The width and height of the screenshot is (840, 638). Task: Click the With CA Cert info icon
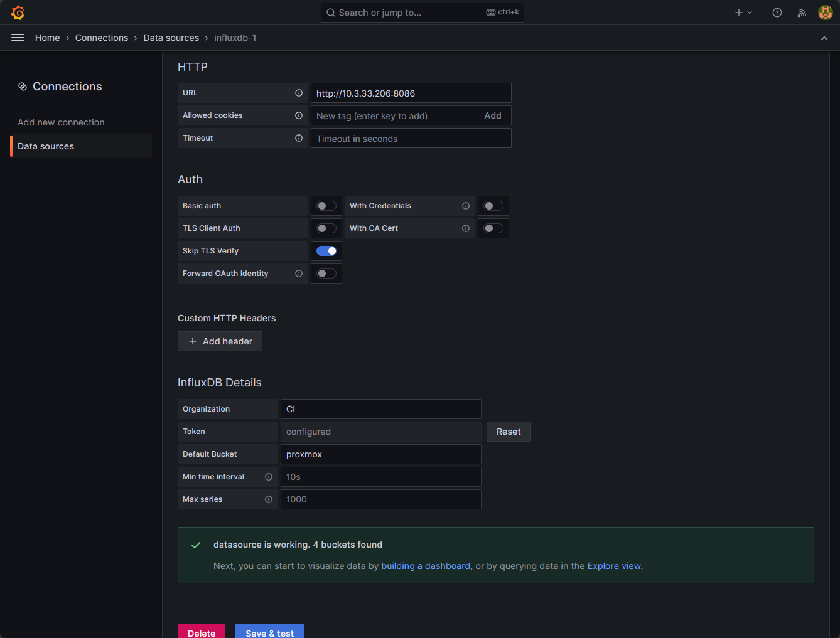click(x=466, y=228)
